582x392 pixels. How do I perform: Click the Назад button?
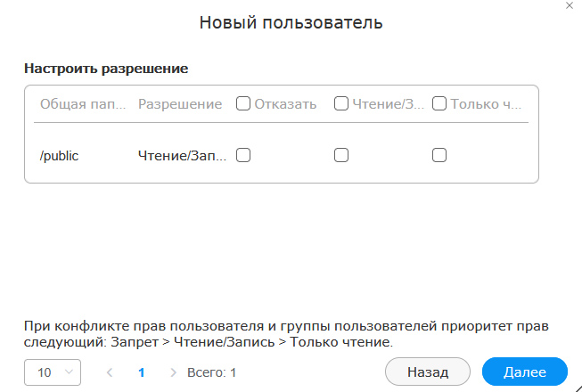pyautogui.click(x=428, y=372)
